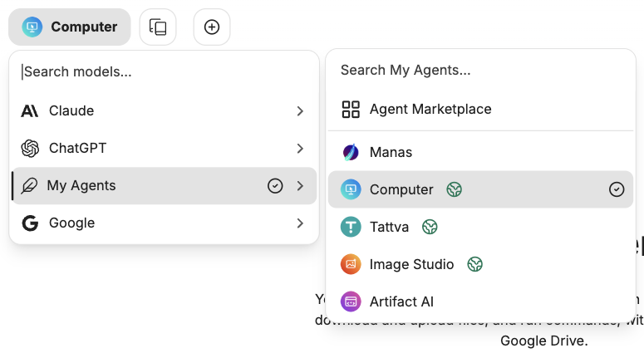Expand the Claude submenu chevron

(300, 110)
